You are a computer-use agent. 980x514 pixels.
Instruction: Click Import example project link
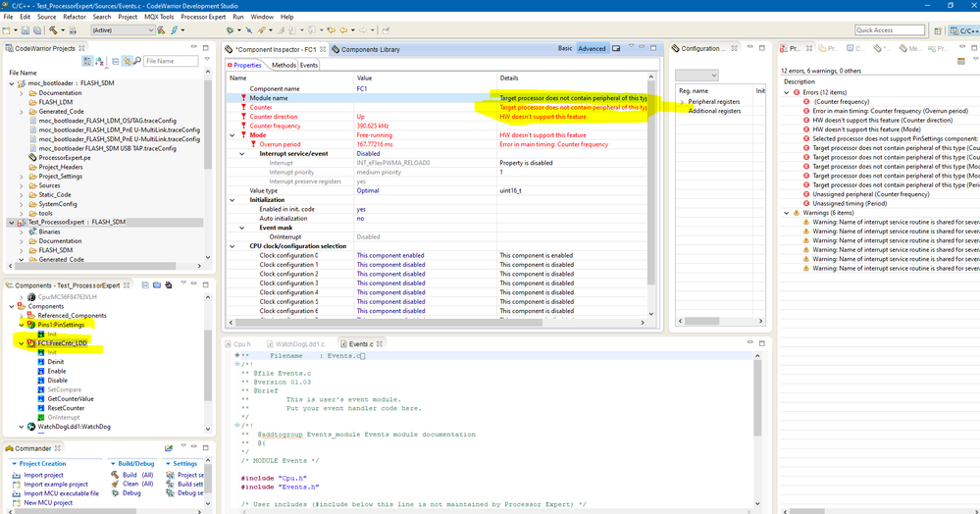click(56, 484)
